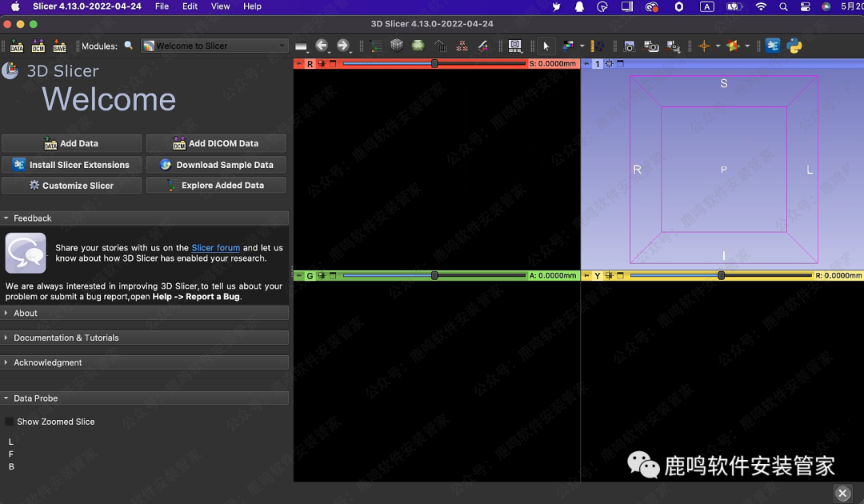The width and height of the screenshot is (864, 504).
Task: Open the Edit menu
Action: pyautogui.click(x=190, y=6)
